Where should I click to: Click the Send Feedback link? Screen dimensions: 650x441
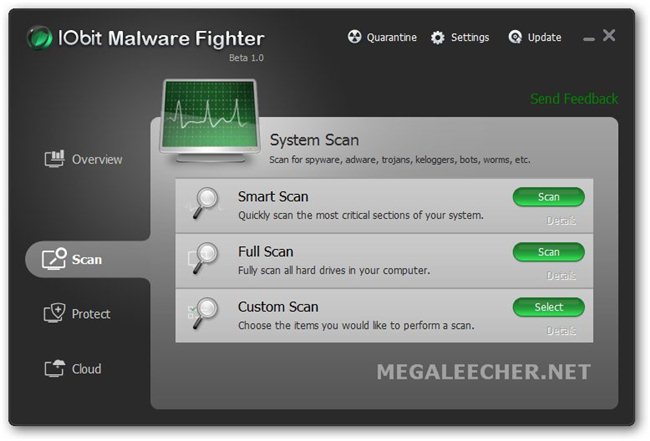point(574,99)
